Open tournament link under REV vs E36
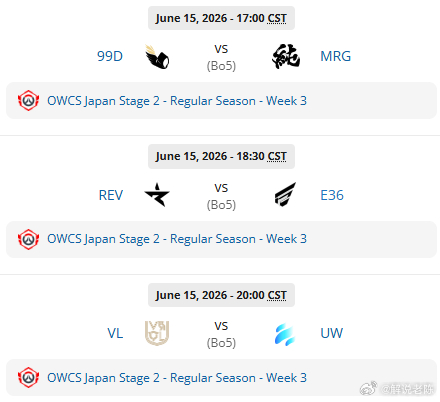440x402 pixels. pos(177,239)
